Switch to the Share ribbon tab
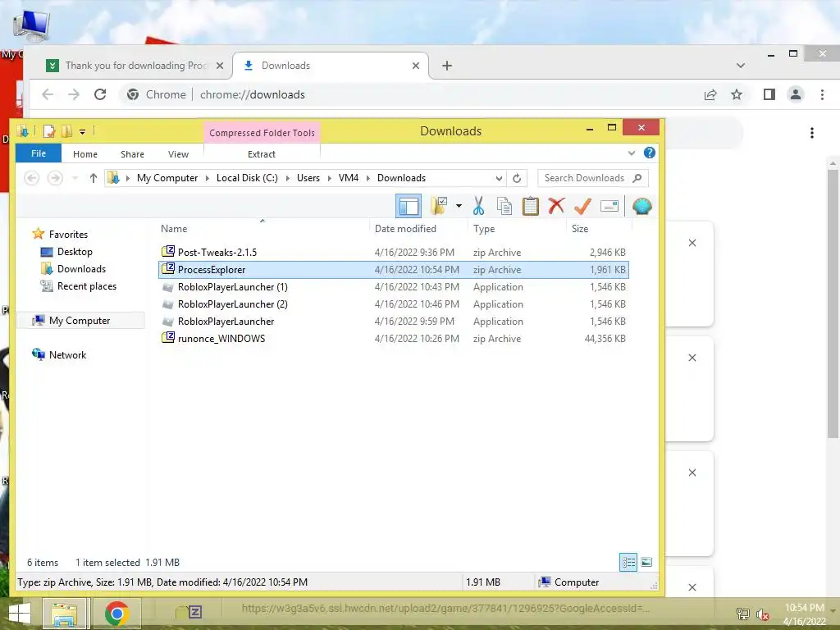 (x=132, y=154)
